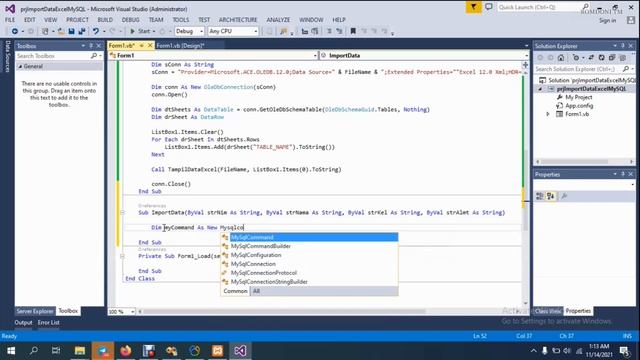
Task: Click the notifications flag icon
Action: [473, 7]
